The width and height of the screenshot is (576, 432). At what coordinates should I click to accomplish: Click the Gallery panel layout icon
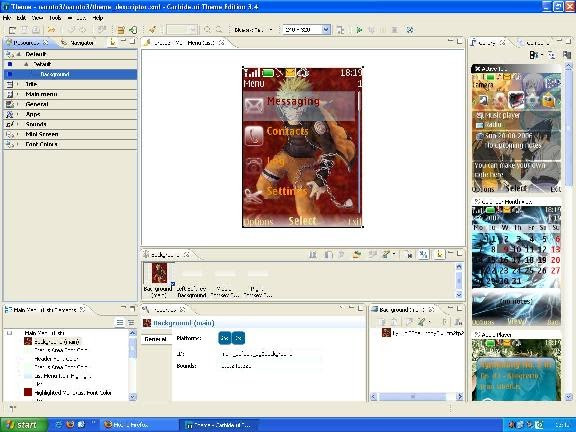(x=534, y=55)
